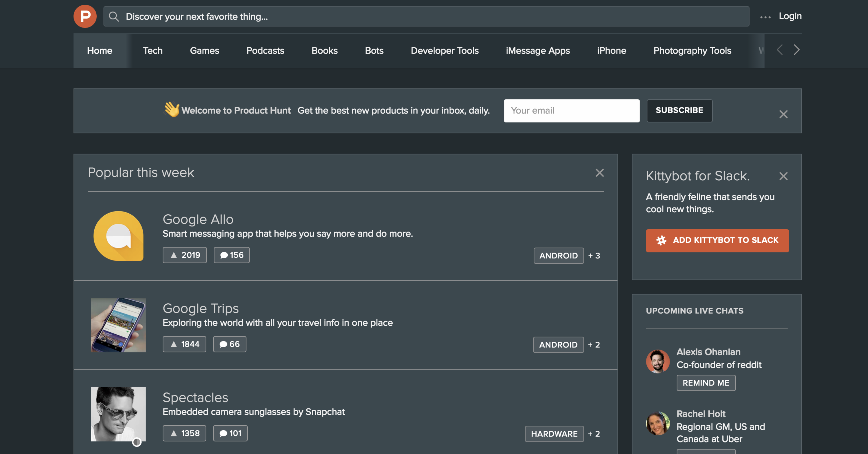Dismiss the Kittybot for Slack panel
868x454 pixels.
pyautogui.click(x=783, y=176)
